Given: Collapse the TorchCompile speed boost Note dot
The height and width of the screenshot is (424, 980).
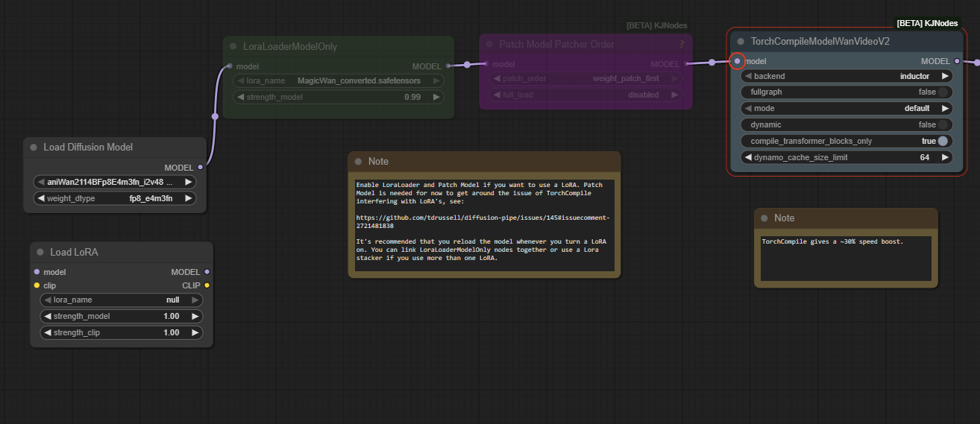Looking at the screenshot, I should (x=764, y=218).
